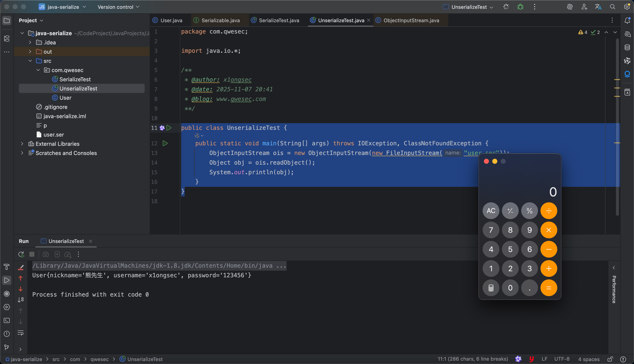The height and width of the screenshot is (364, 634).
Task: Click run gutter arrow beside main method
Action: (165, 143)
